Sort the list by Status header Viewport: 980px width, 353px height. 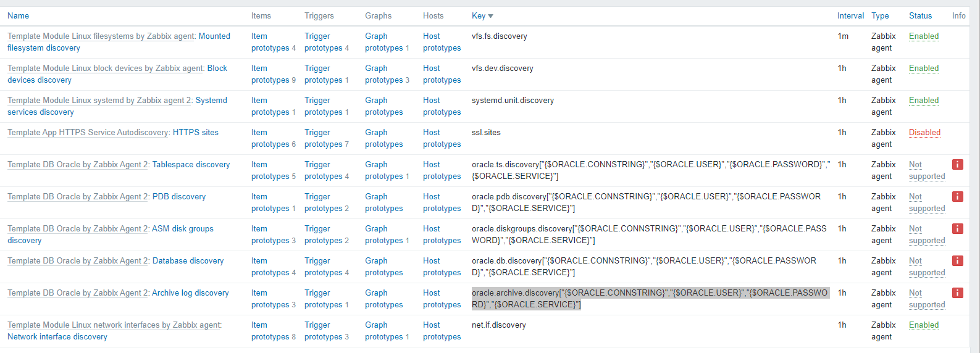(x=920, y=16)
